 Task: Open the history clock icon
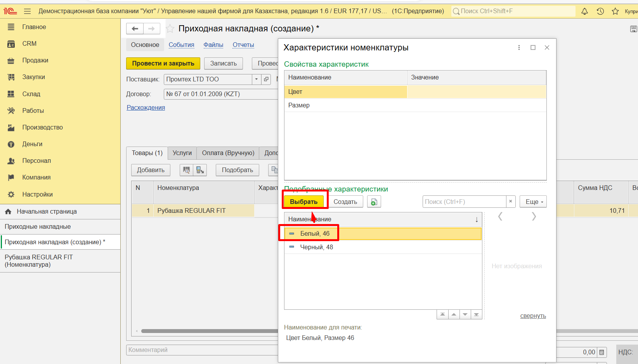tap(600, 11)
